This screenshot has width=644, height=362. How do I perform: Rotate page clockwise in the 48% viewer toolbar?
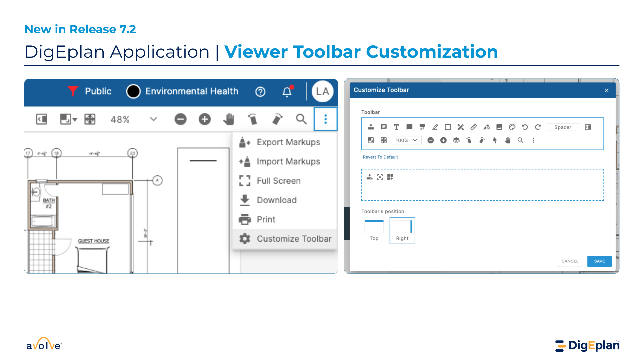click(277, 119)
